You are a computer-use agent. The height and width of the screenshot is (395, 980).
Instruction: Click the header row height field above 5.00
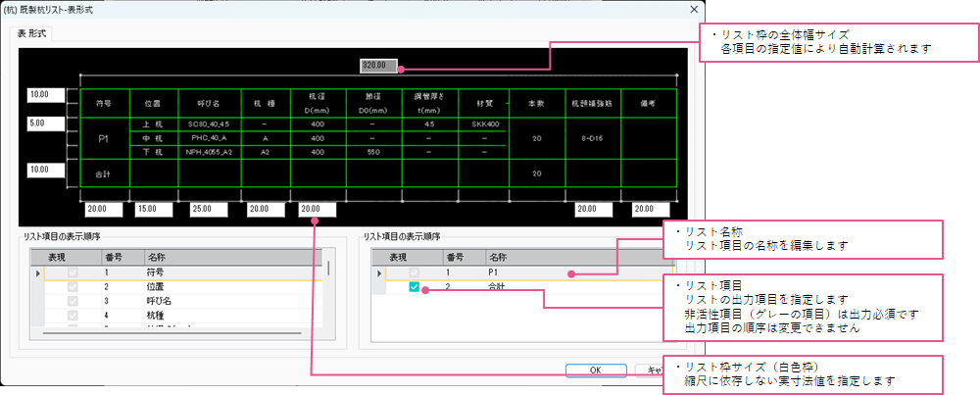coord(45,95)
